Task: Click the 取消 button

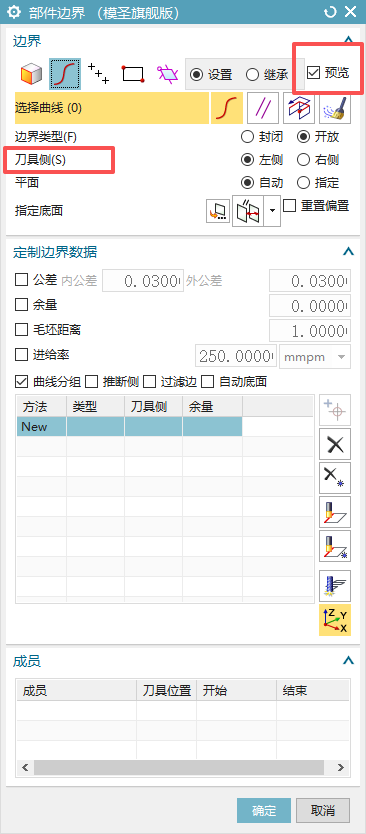Action: (322, 811)
